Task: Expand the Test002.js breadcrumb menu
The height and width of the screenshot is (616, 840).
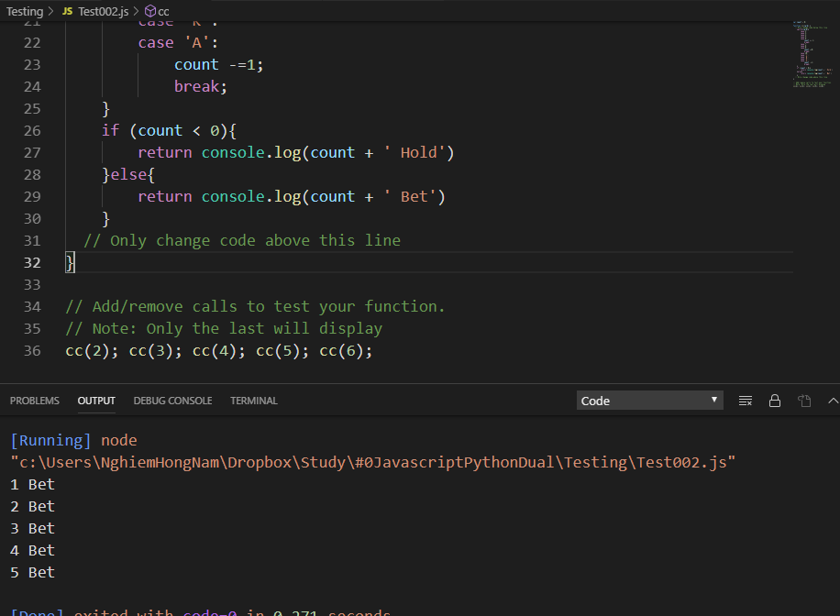Action: coord(101,12)
